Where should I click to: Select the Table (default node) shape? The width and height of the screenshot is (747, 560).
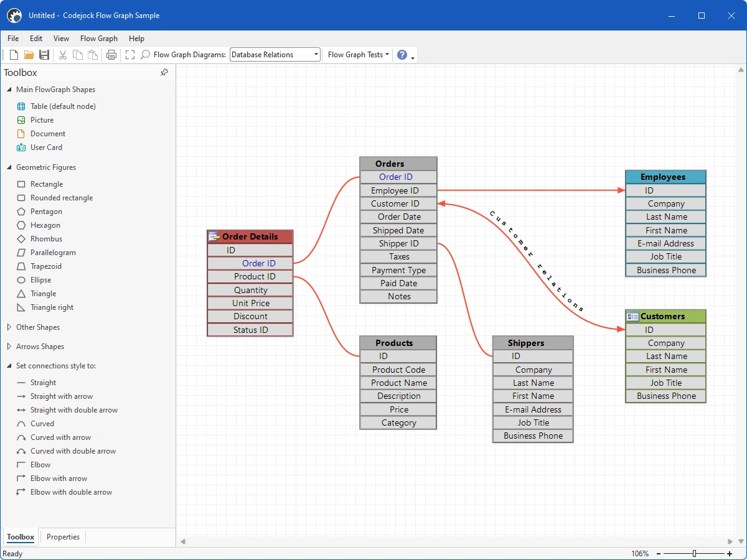click(x=63, y=106)
